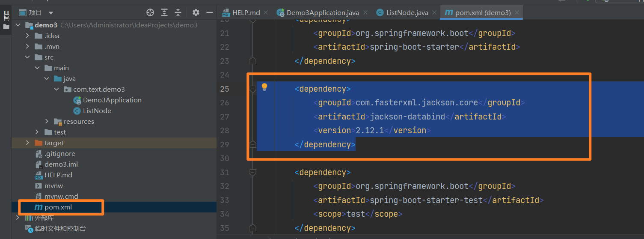
Task: Expand the resources folder arrow
Action: 47,122
